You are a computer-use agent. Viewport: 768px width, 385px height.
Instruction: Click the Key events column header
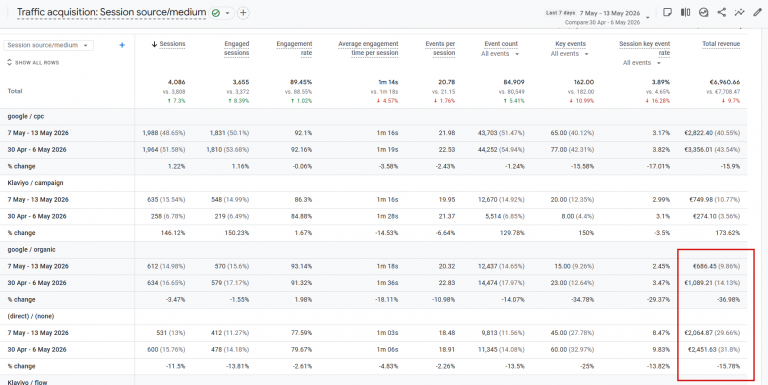[x=571, y=44]
